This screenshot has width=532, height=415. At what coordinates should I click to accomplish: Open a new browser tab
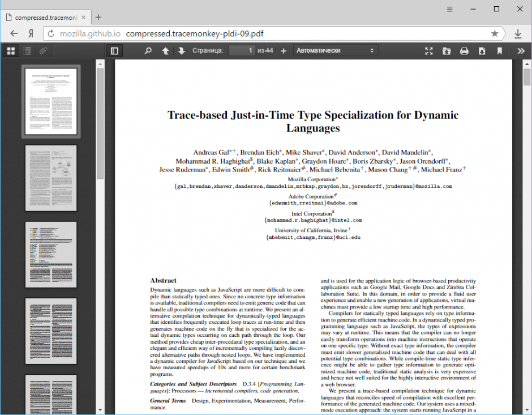[98, 18]
